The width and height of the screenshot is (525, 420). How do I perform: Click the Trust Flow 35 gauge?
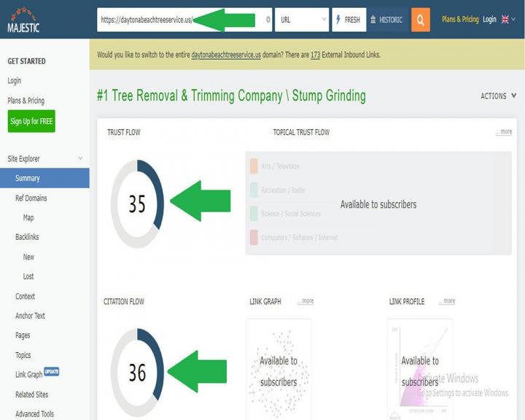pyautogui.click(x=137, y=204)
